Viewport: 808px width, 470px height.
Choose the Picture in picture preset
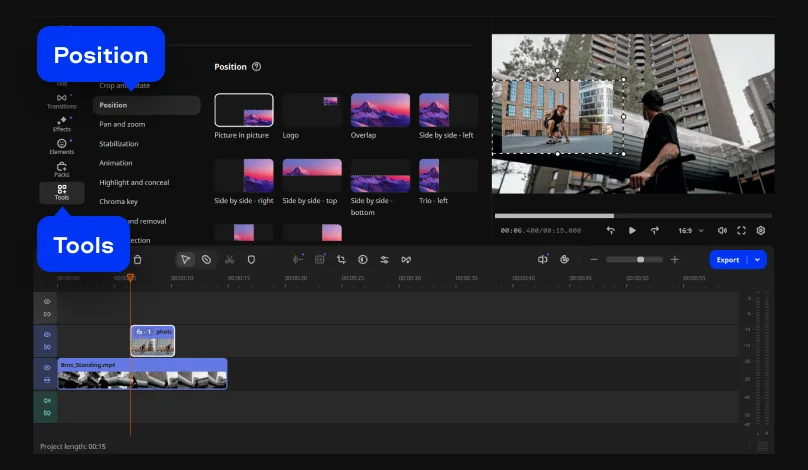(244, 110)
